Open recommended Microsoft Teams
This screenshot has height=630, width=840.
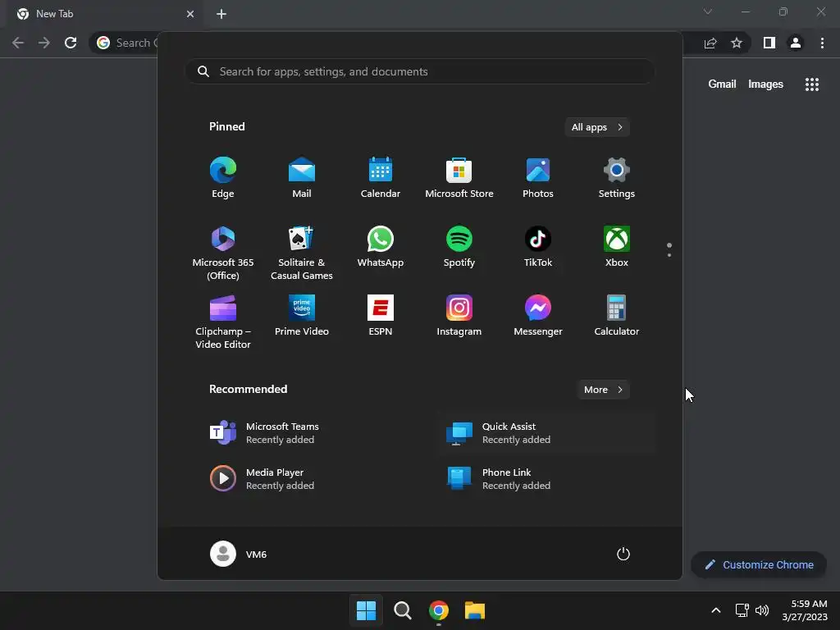tap(313, 433)
